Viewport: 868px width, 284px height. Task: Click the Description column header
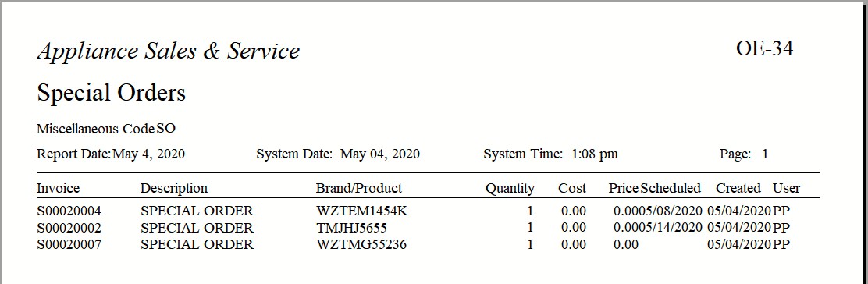(x=174, y=188)
